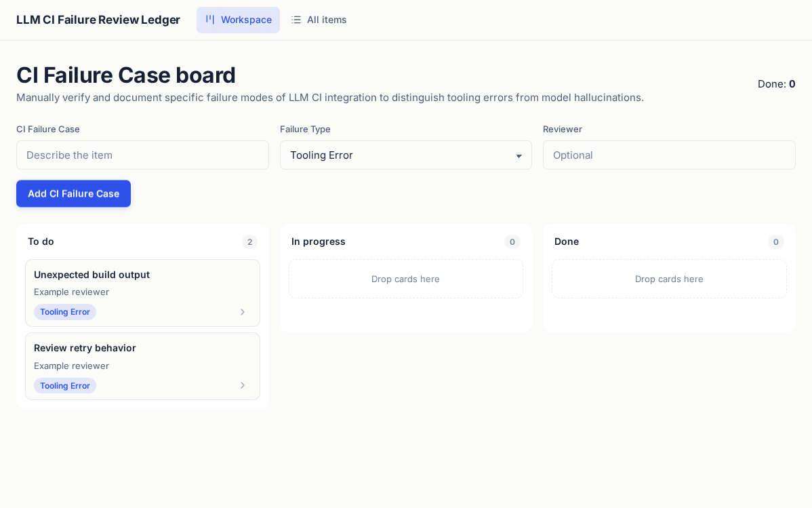Screen dimensions: 812x508
Task: Focus the Reviewer optional field
Action: pos(669,155)
